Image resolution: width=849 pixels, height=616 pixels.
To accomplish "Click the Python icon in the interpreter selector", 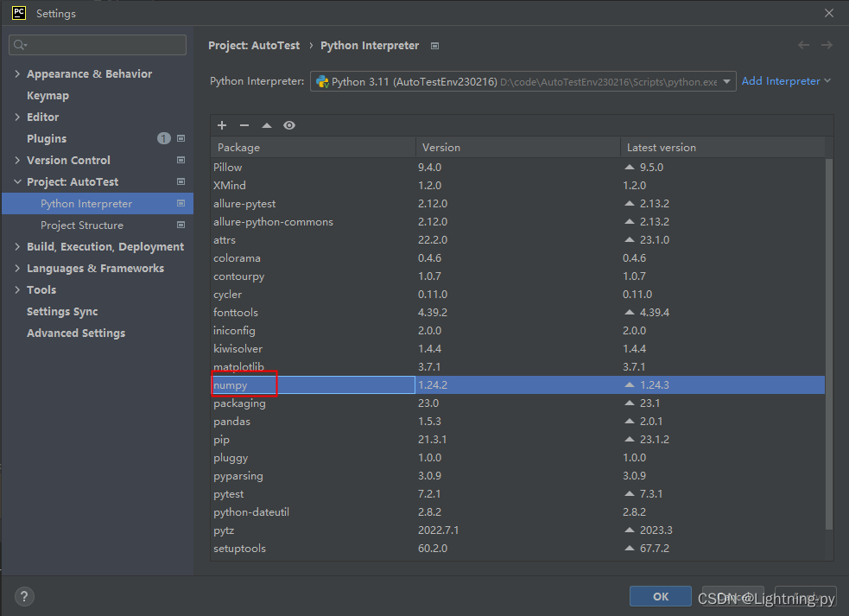I will click(323, 81).
